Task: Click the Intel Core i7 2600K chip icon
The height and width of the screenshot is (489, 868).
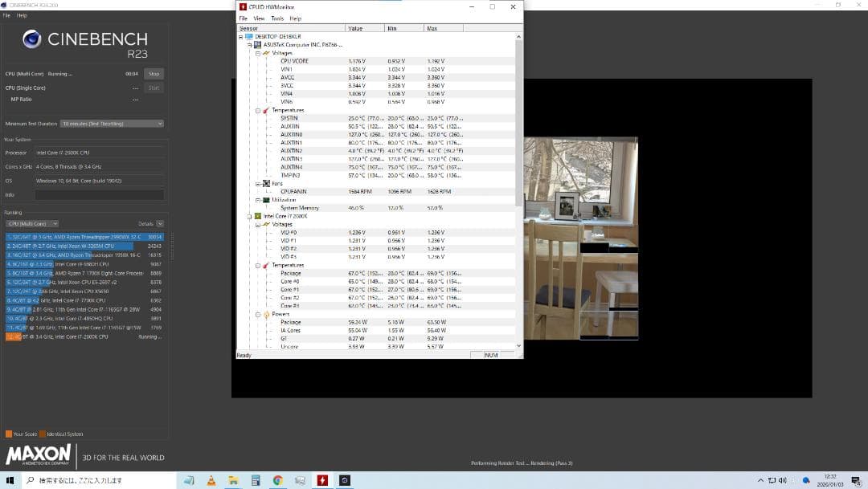Action: (x=257, y=216)
